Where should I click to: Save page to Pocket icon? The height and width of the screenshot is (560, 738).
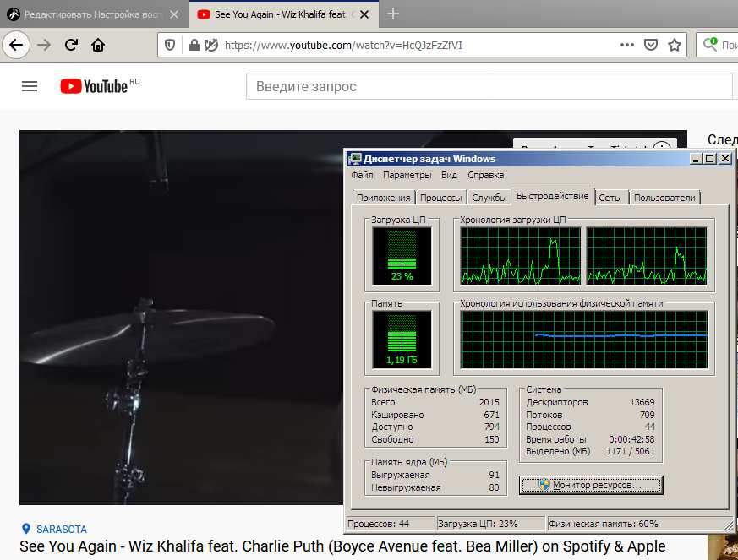click(650, 45)
